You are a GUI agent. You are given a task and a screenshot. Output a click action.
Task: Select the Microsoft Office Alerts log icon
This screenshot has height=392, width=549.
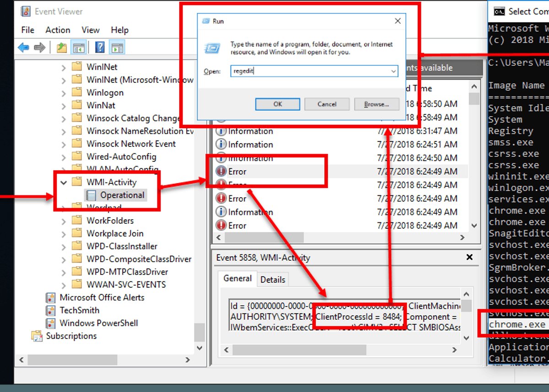(51, 297)
